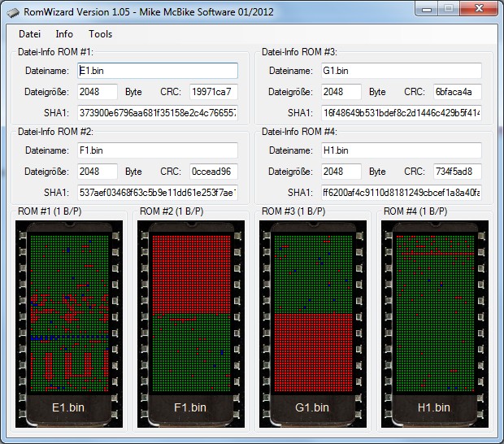Click the ROM #3 CRC value 6bfaca4a
504x444 pixels.
[457, 92]
